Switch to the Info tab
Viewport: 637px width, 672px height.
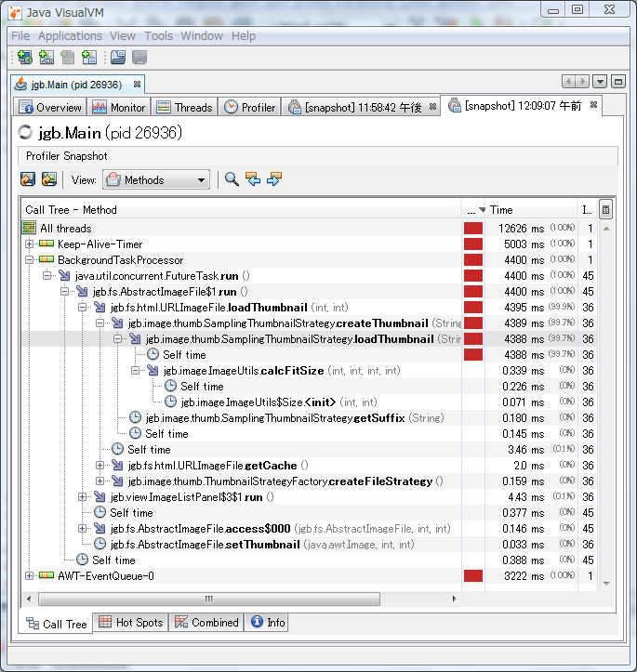coord(268,623)
